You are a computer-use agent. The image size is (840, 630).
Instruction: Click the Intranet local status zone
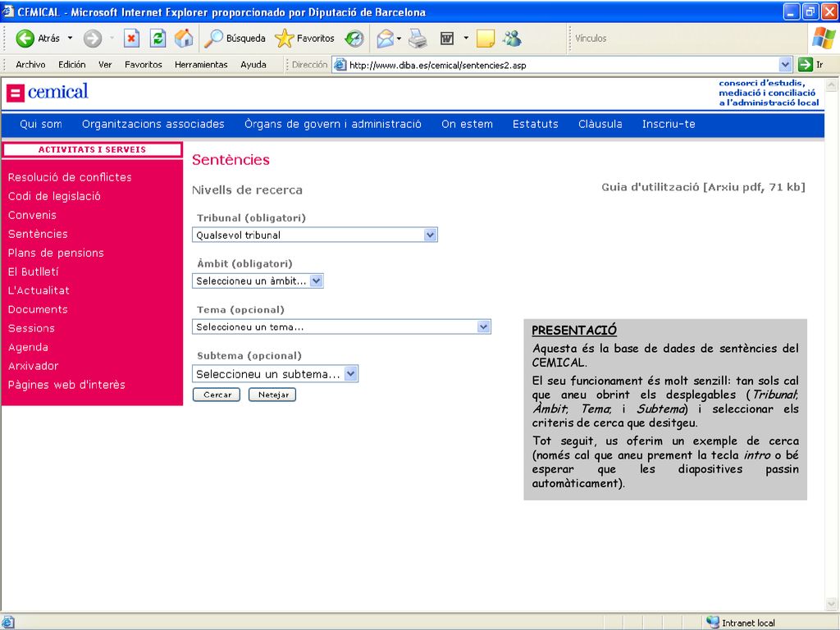tap(742, 623)
